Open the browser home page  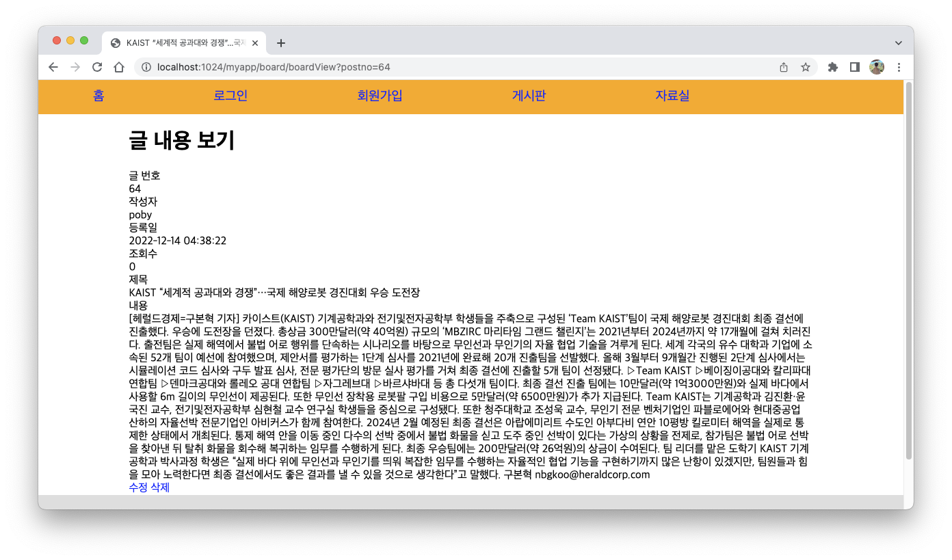(x=119, y=67)
